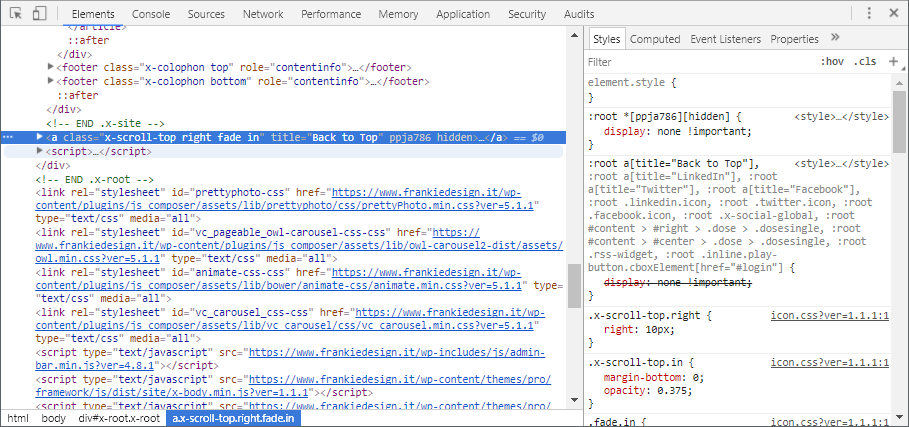Click the element.style rule header
The image size is (909, 427).
tap(632, 82)
